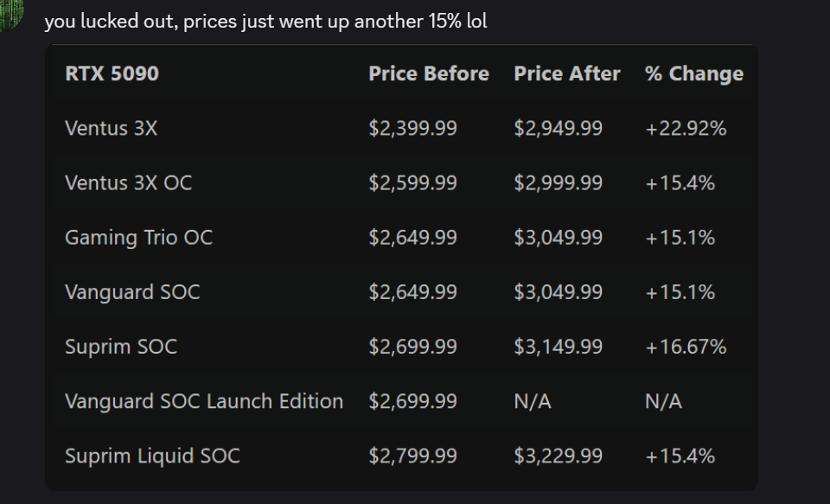
Task: Click Vanguard SOC Launch Edition row label
Action: coord(203,401)
